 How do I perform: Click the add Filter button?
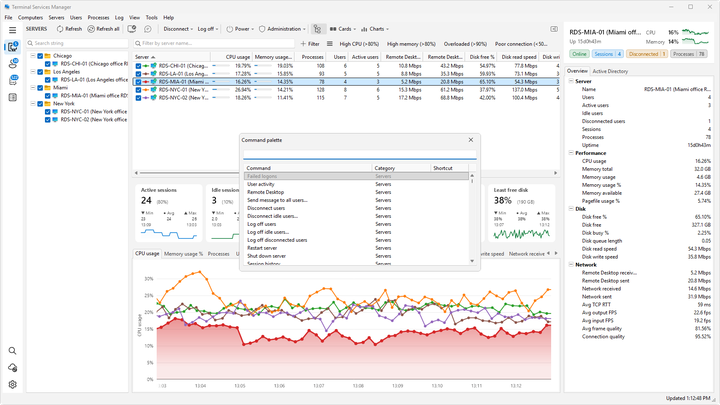click(310, 44)
